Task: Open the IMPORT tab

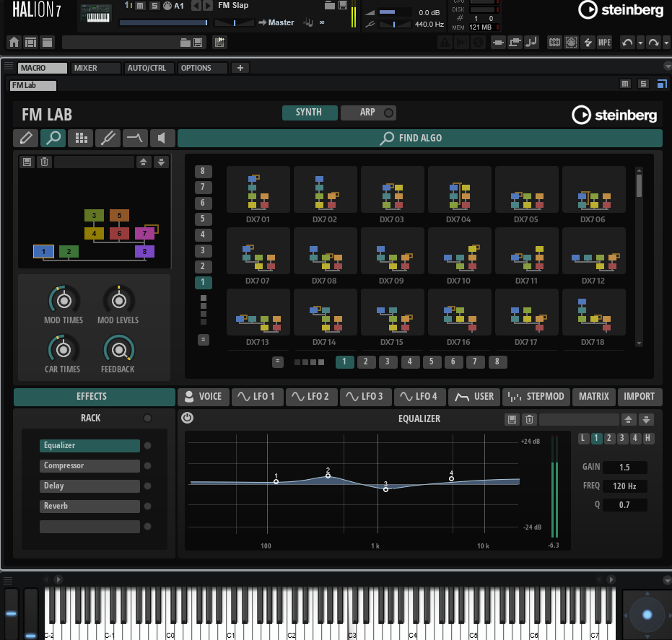Action: [x=640, y=397]
